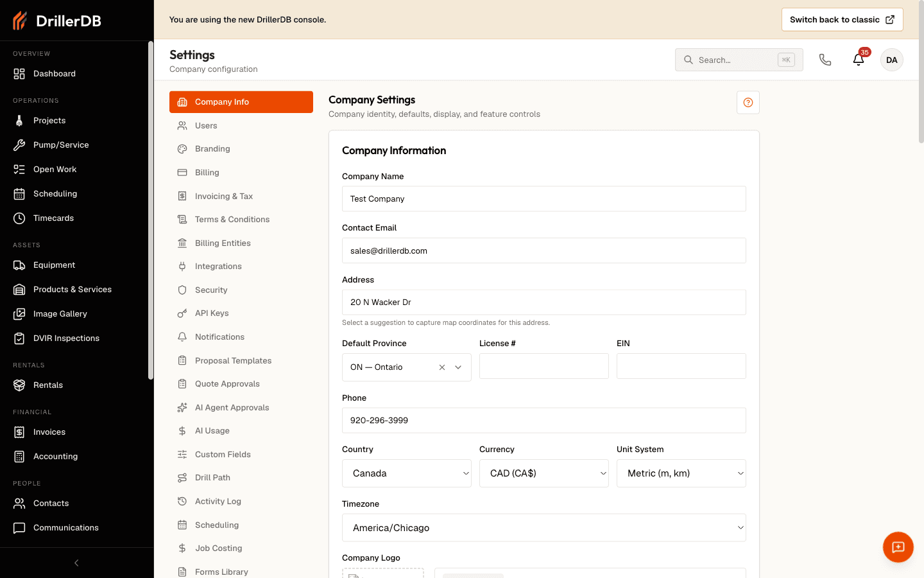This screenshot has width=924, height=578.
Task: Click the EIN input field
Action: (x=681, y=366)
